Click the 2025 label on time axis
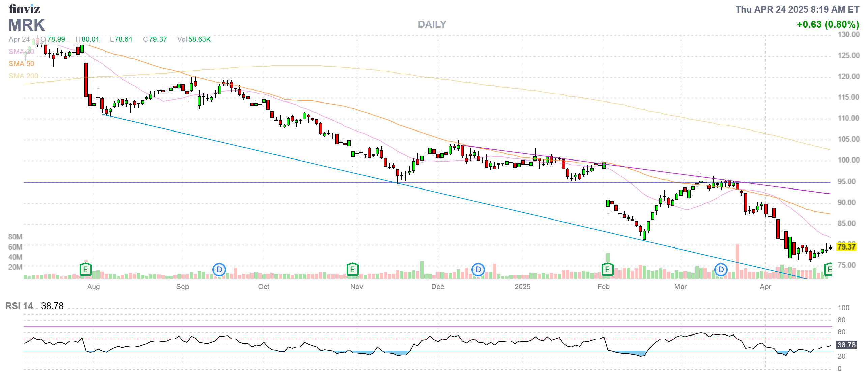Image resolution: width=868 pixels, height=379 pixels. (x=522, y=287)
